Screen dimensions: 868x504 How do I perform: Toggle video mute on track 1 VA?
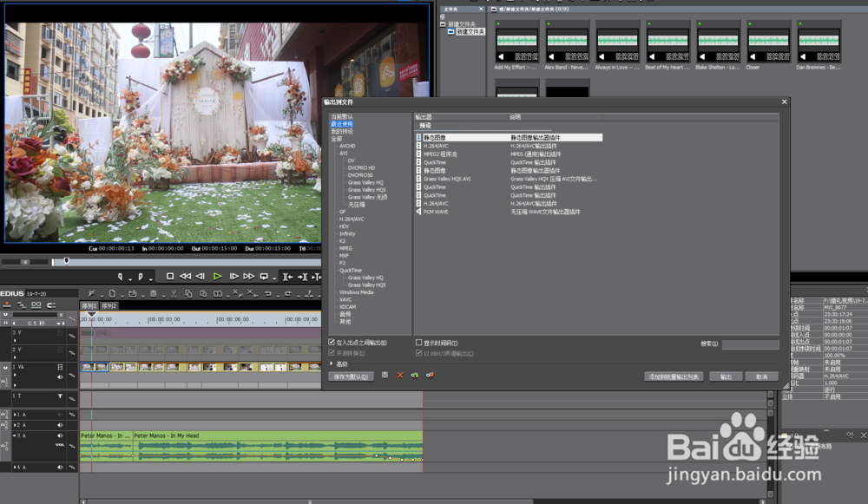(x=60, y=367)
